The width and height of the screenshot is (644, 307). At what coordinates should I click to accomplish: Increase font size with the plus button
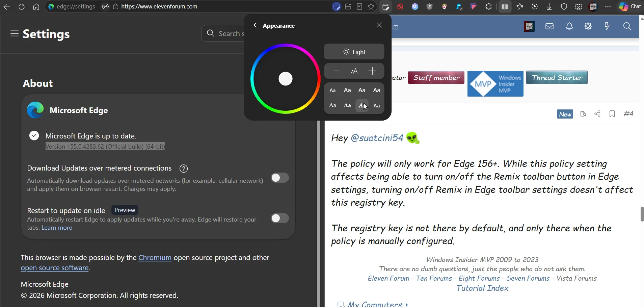click(372, 71)
